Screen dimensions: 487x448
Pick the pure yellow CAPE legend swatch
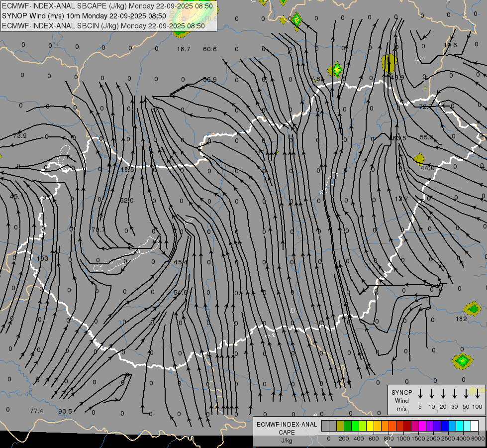(370, 426)
